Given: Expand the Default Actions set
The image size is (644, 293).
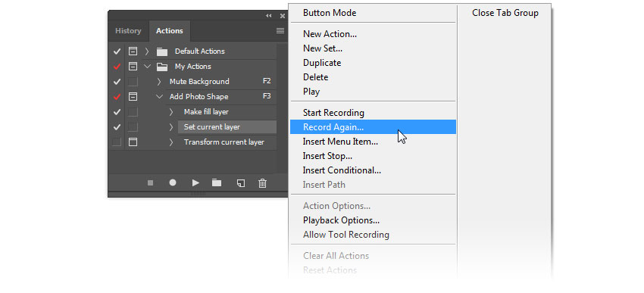Looking at the screenshot, I should point(147,51).
